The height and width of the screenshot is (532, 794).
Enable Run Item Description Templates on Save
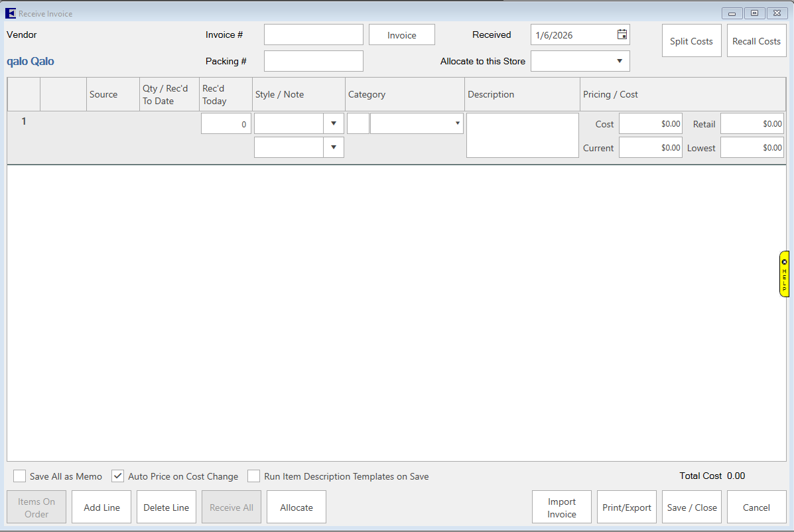pyautogui.click(x=253, y=476)
